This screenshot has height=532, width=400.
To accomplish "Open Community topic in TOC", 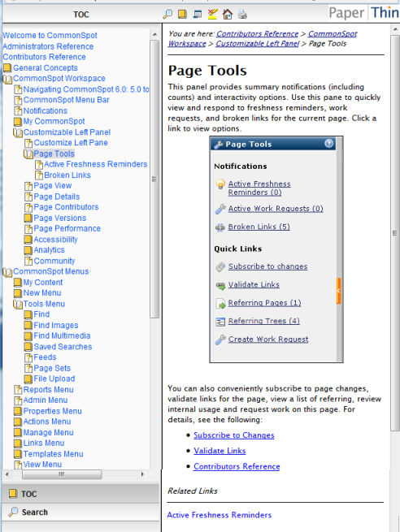I will 54,261.
